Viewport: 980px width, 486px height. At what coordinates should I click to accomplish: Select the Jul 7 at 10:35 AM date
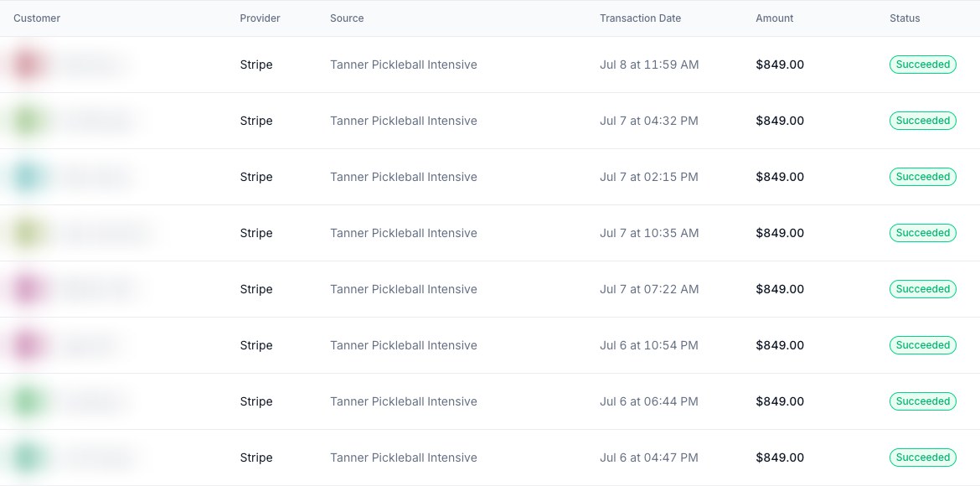tap(649, 233)
